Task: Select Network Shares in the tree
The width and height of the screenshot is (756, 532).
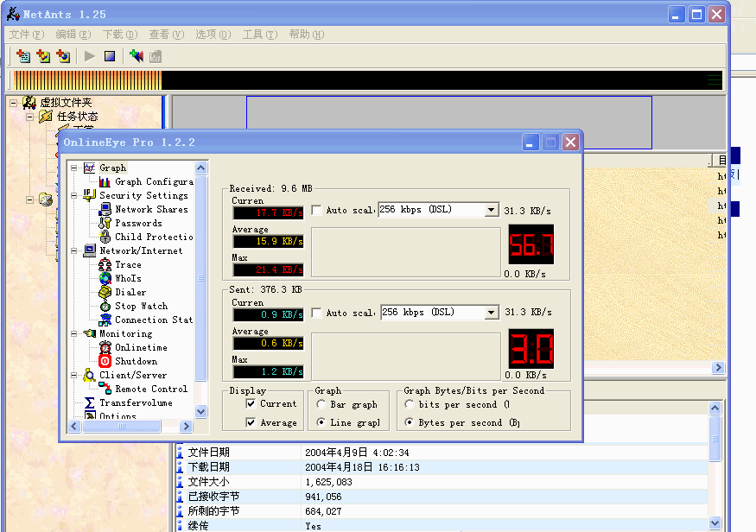Action: pos(151,209)
